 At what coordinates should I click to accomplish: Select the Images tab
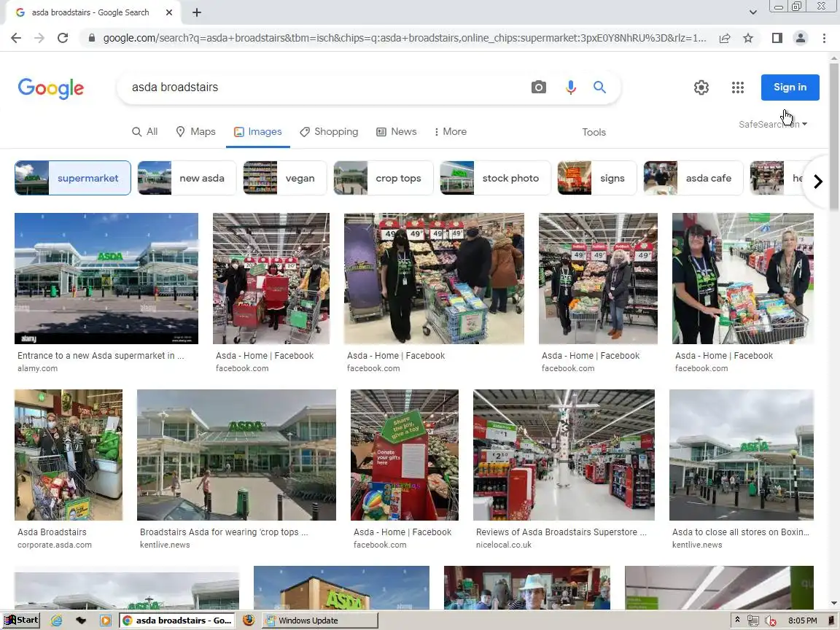click(x=257, y=132)
